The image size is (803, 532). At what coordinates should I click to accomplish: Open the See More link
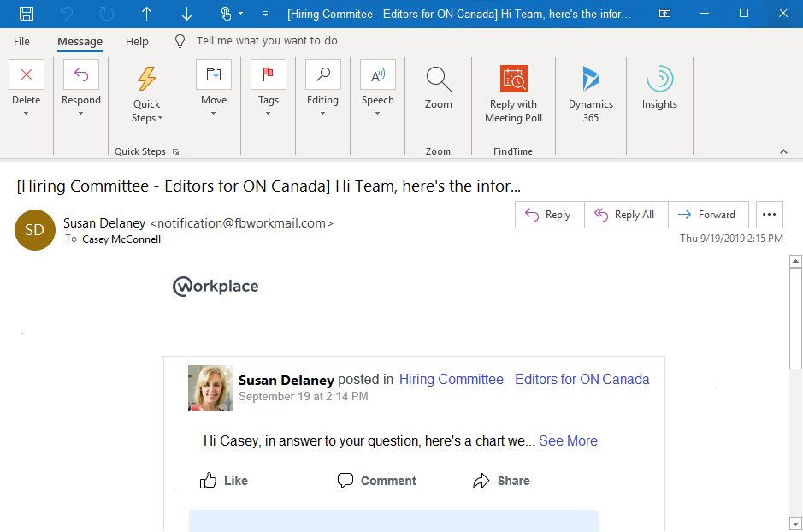568,441
